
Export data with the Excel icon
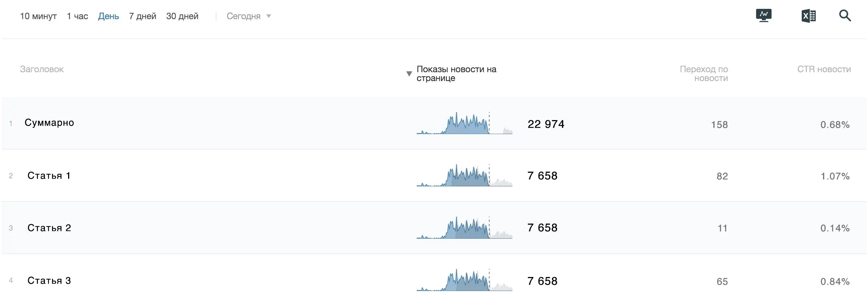tap(808, 16)
